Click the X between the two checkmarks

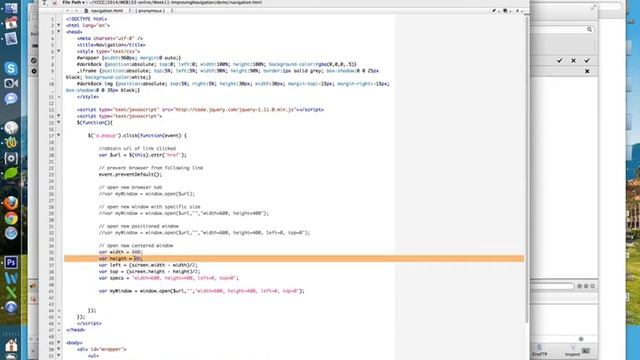click(573, 60)
